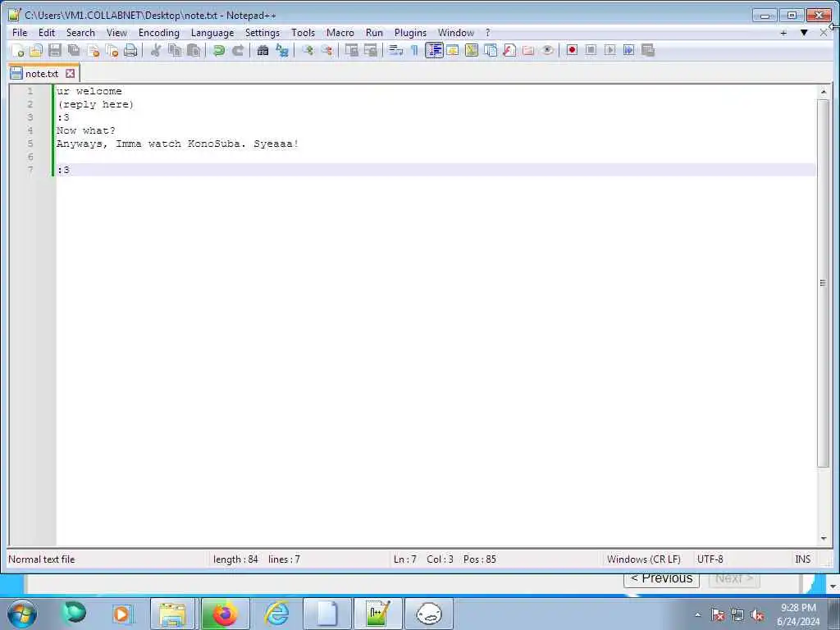Image resolution: width=840 pixels, height=630 pixels.
Task: Undo with the green arrow icon
Action: click(x=219, y=50)
